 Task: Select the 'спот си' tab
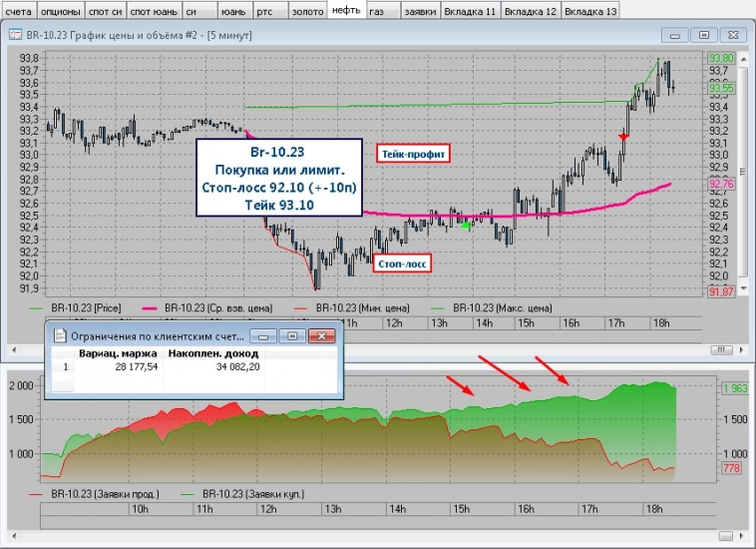(x=105, y=11)
